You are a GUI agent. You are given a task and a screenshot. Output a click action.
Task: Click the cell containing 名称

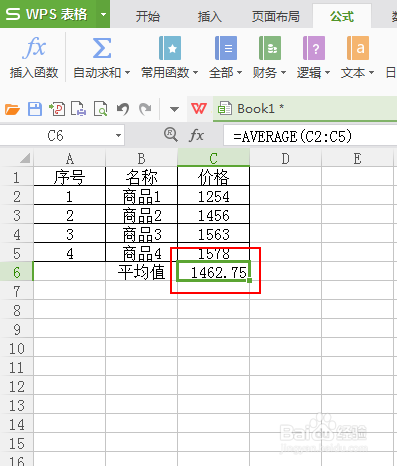click(x=141, y=177)
